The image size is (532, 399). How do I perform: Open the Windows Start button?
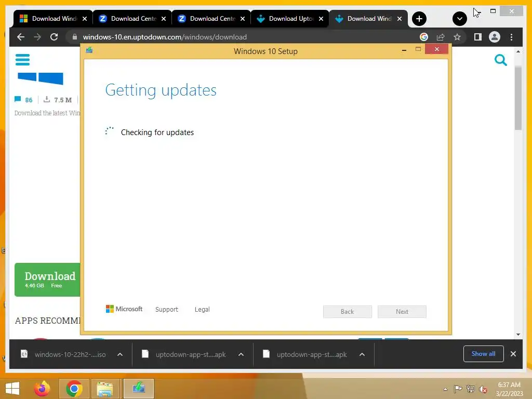click(x=12, y=389)
